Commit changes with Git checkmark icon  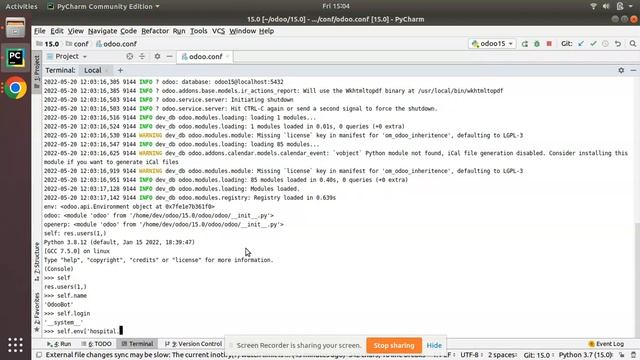(593, 44)
